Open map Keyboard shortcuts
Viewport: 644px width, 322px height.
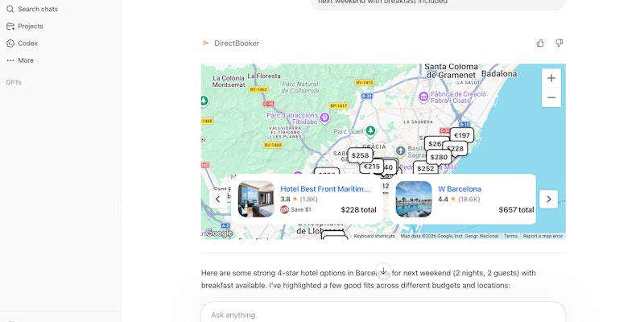[374, 236]
